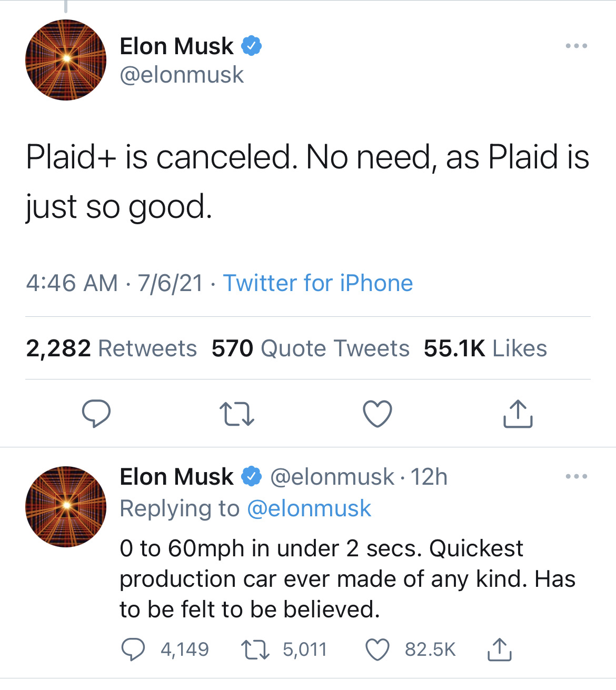
Task: Share the main tweet via share icon
Action: [518, 413]
